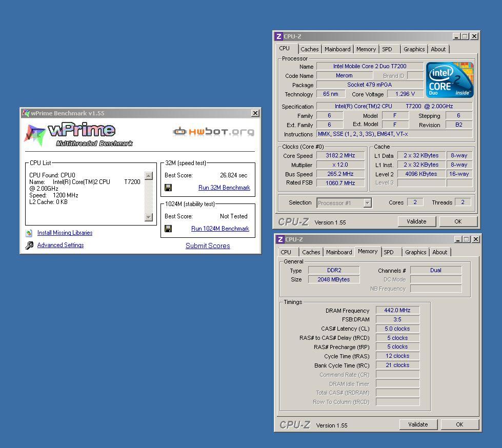Click the Core Voltage value 1.296 V
The height and width of the screenshot is (448, 502).
tap(405, 94)
